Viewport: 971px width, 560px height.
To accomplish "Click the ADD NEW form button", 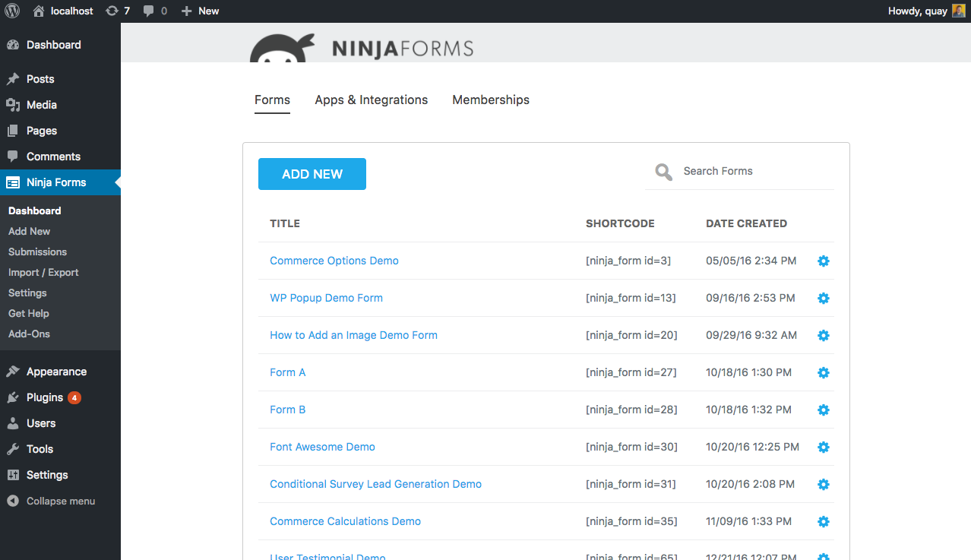I will pos(312,173).
